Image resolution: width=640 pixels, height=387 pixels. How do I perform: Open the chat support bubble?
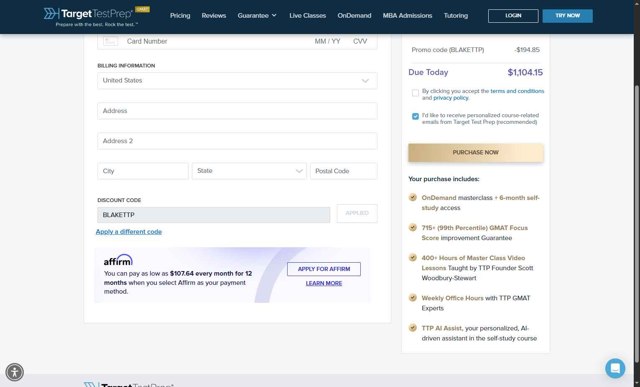[615, 368]
